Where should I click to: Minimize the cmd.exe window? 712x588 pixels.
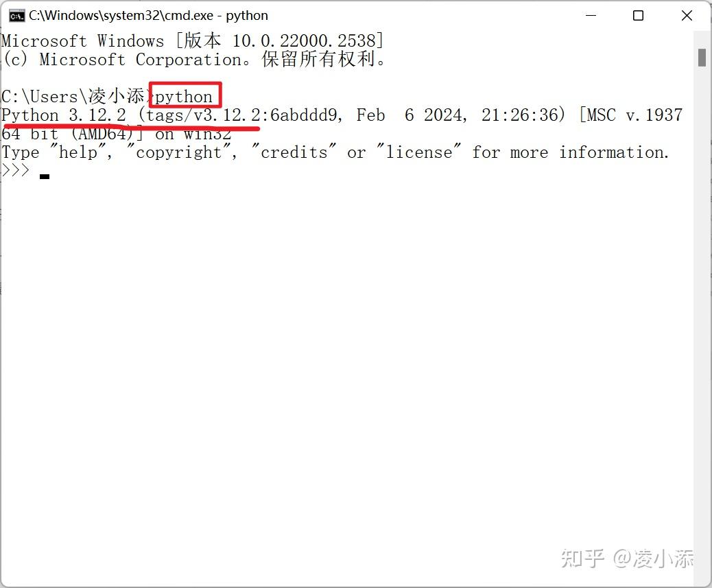tap(591, 16)
